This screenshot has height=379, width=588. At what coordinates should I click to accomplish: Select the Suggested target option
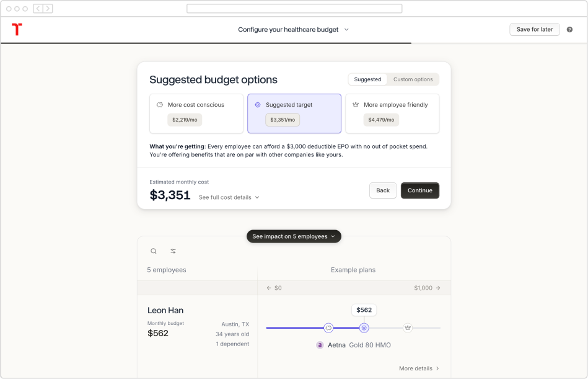[294, 114]
